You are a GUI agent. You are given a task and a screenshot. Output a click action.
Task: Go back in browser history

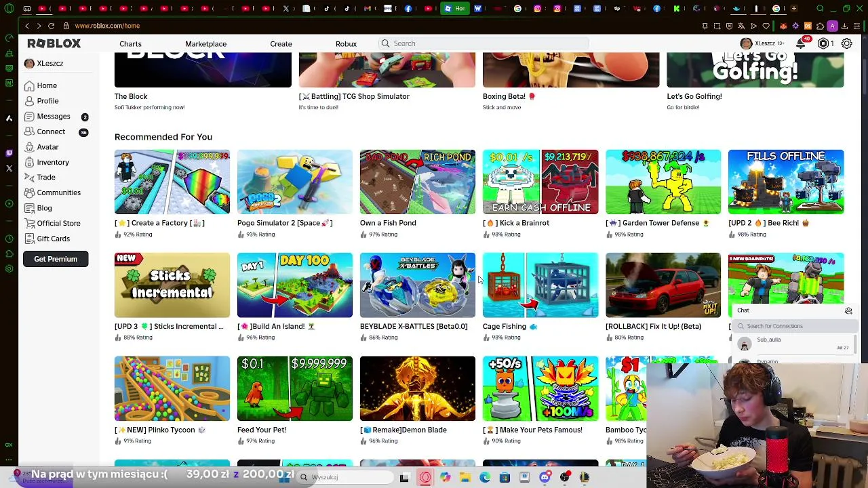[27, 26]
